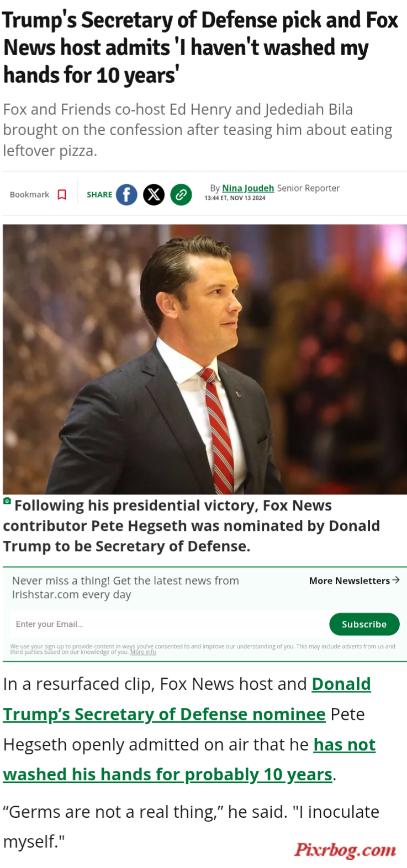The width and height of the screenshot is (407, 868).
Task: Click the camera icon beside caption
Action: [x=7, y=501]
